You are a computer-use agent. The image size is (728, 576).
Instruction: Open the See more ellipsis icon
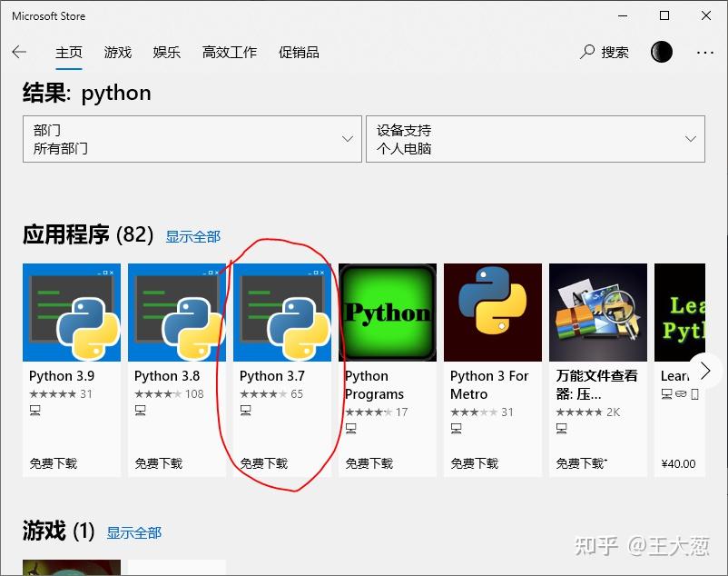pos(706,52)
